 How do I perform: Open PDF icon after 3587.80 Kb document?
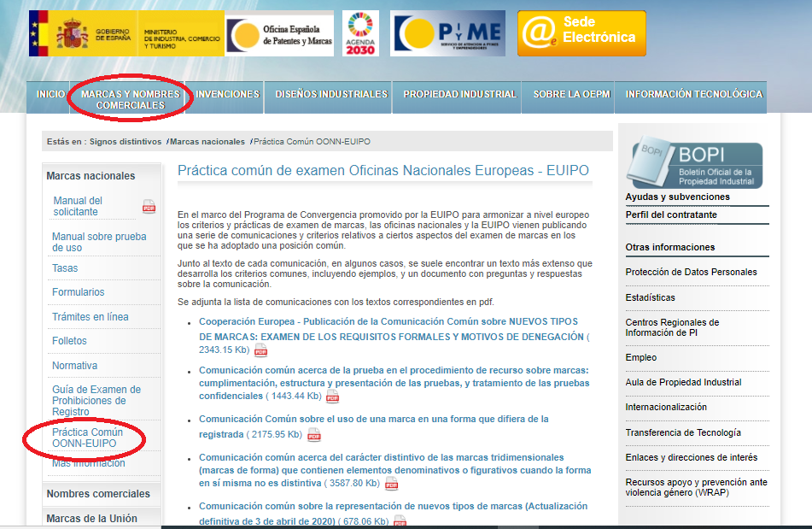pos(391,484)
